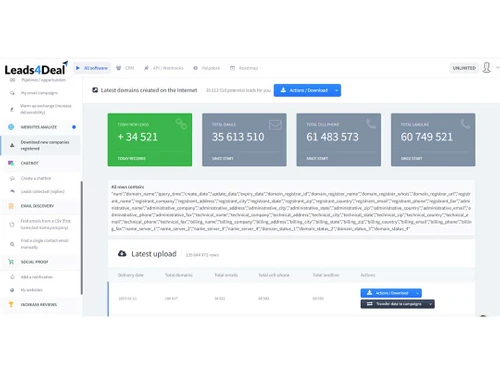Click the download icon beside new companies
Image resolution: width=500 pixels, height=375 pixels.
(x=12, y=145)
